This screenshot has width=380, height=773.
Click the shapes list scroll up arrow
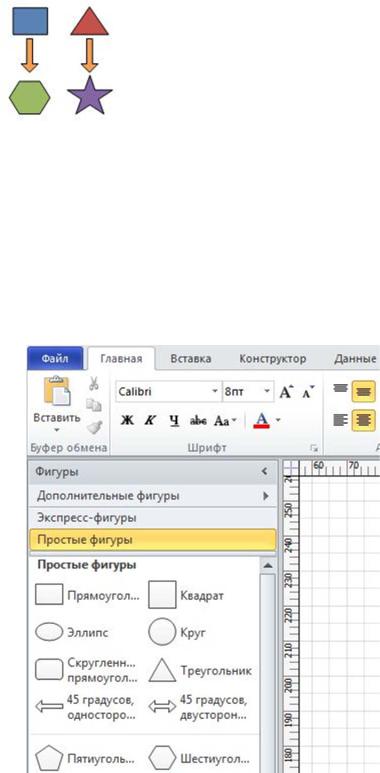(268, 565)
